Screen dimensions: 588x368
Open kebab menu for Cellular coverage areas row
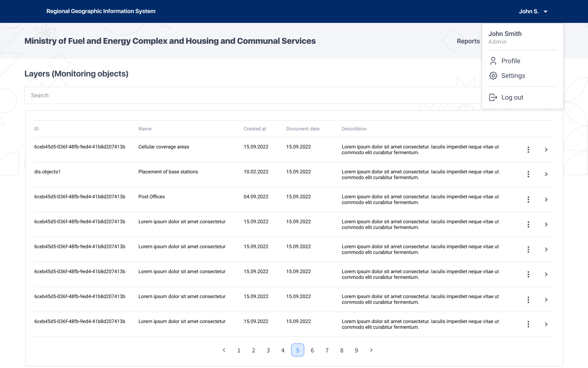tap(528, 150)
